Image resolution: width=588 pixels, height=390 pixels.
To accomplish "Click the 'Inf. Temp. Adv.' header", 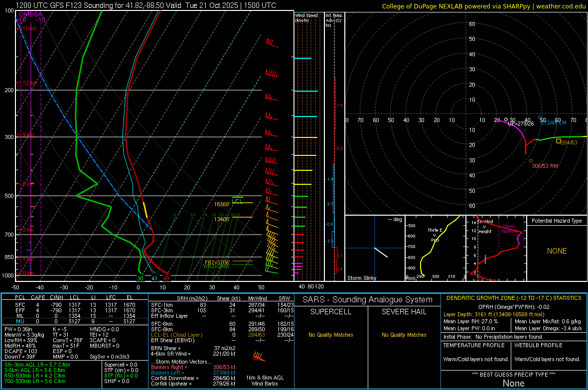I will click(334, 20).
